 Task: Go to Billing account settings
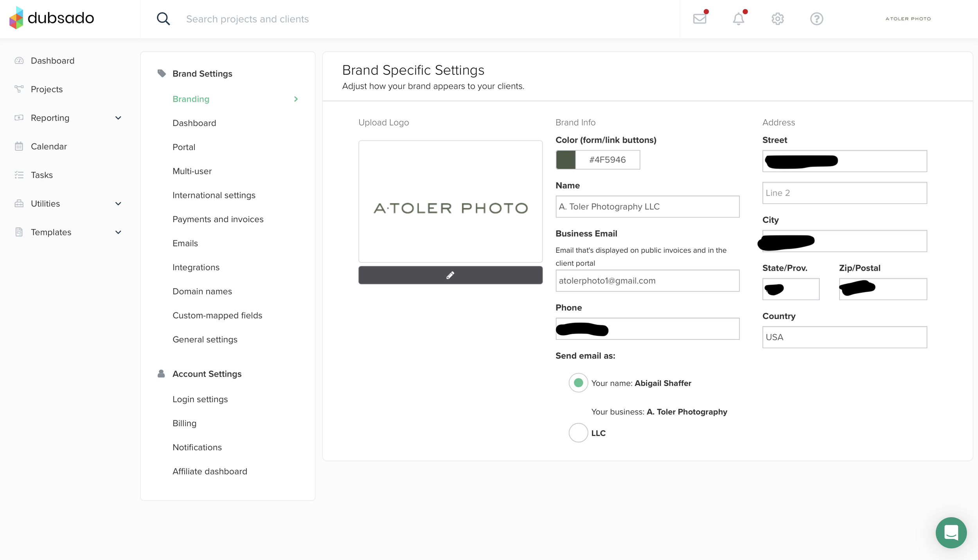184,423
